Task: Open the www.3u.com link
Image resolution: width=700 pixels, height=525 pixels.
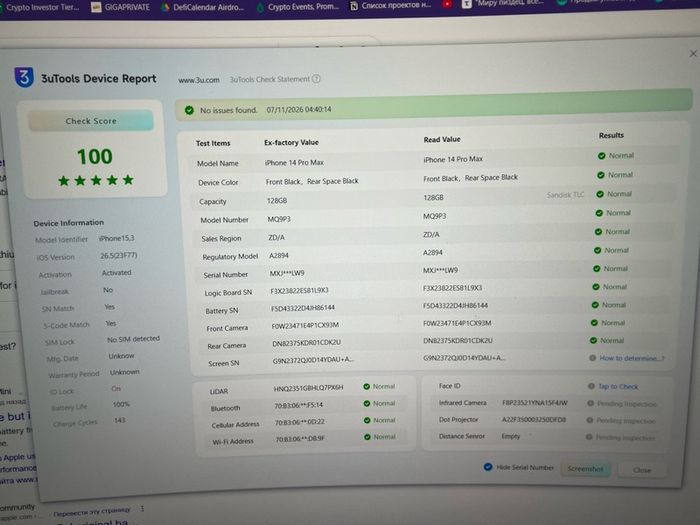Action: click(199, 80)
